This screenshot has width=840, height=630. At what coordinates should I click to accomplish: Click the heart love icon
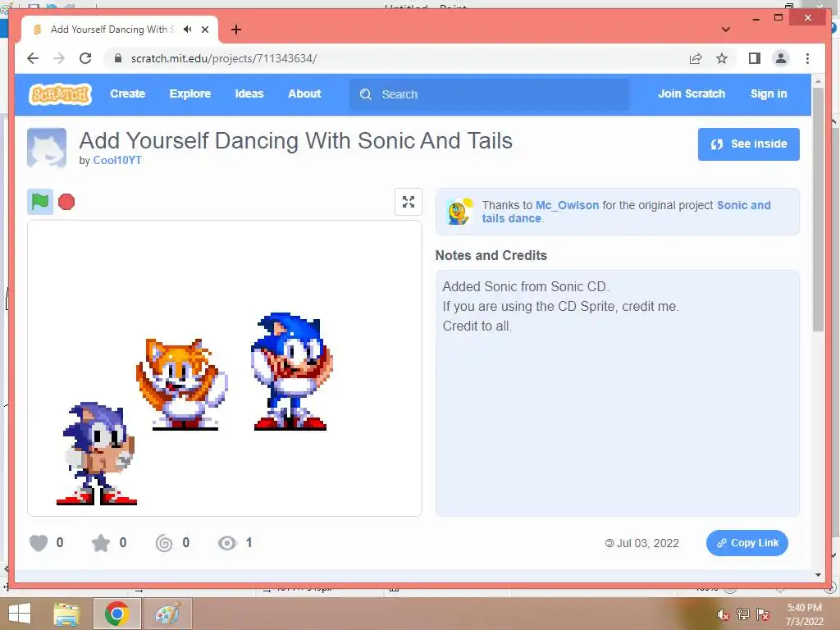tap(39, 543)
